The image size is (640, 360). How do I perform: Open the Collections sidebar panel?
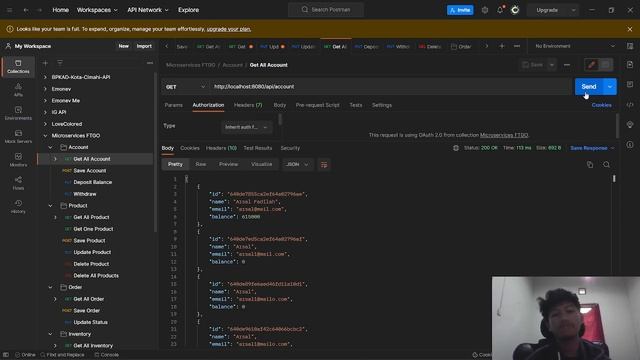coord(18,66)
